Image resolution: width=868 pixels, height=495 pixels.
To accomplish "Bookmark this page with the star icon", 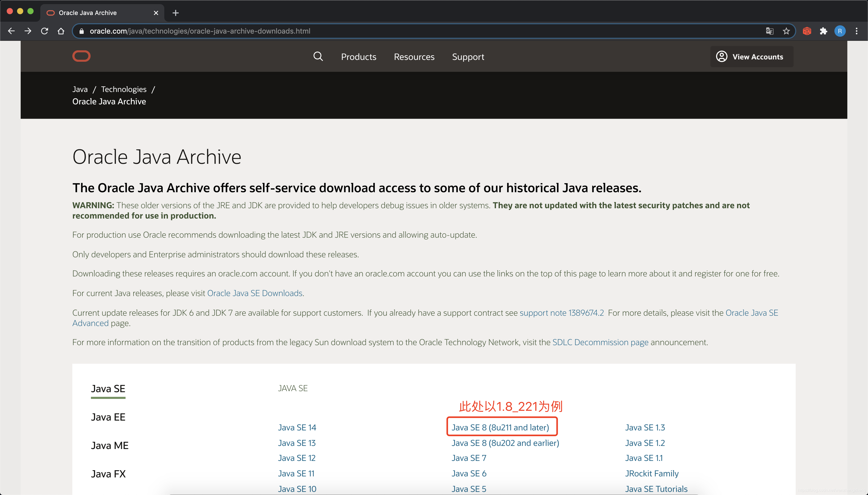I will 786,31.
